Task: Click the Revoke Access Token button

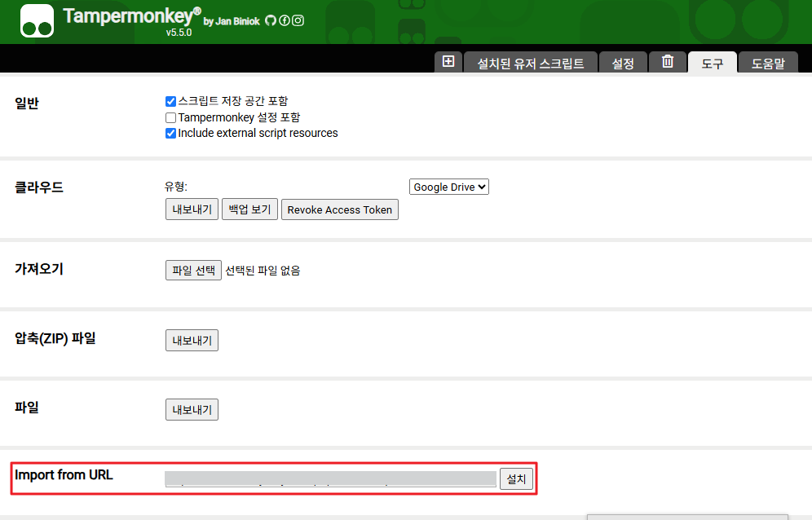Action: tap(340, 209)
